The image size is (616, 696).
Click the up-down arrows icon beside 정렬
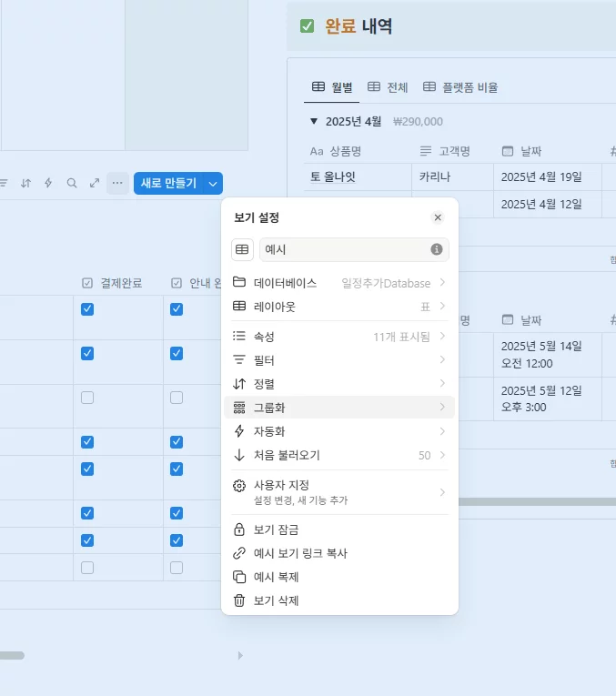tap(239, 384)
